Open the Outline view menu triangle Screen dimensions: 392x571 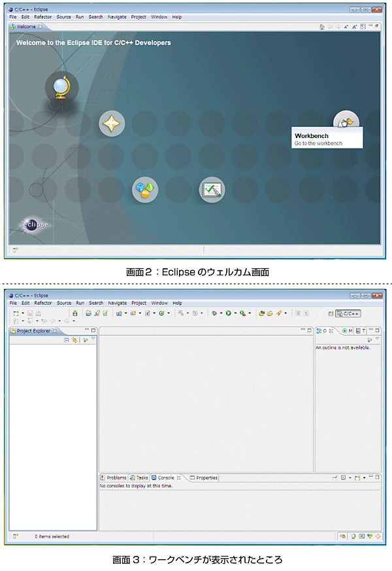tap(378, 339)
